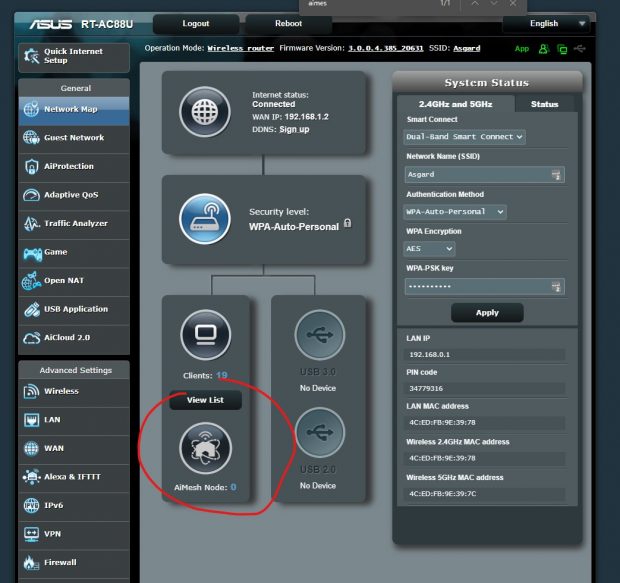
Task: Close the browser find bar
Action: (x=513, y=4)
